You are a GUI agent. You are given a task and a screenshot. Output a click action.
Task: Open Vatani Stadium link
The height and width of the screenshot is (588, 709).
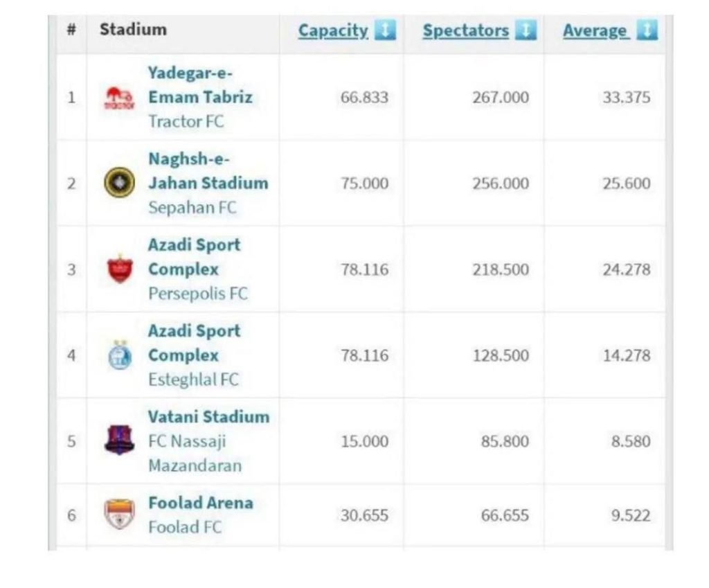pos(208,417)
